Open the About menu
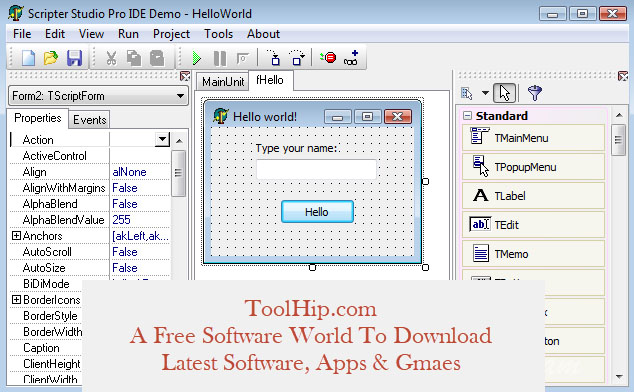 point(263,34)
